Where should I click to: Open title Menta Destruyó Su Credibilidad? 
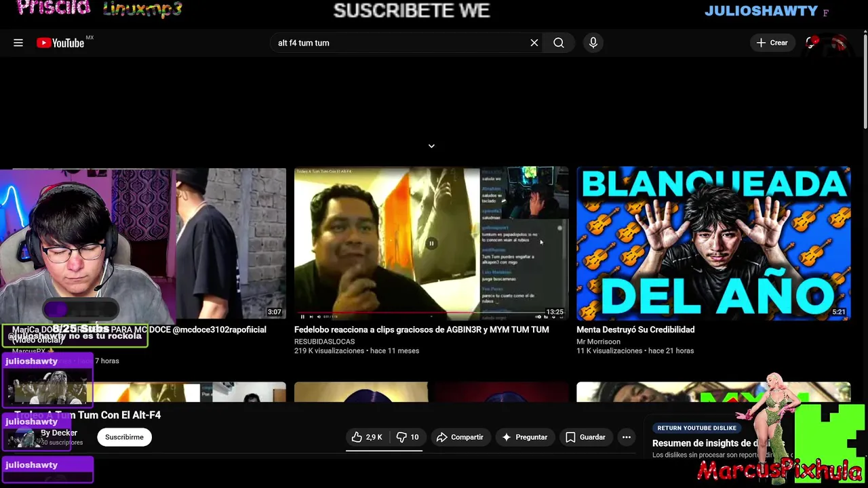pos(635,329)
